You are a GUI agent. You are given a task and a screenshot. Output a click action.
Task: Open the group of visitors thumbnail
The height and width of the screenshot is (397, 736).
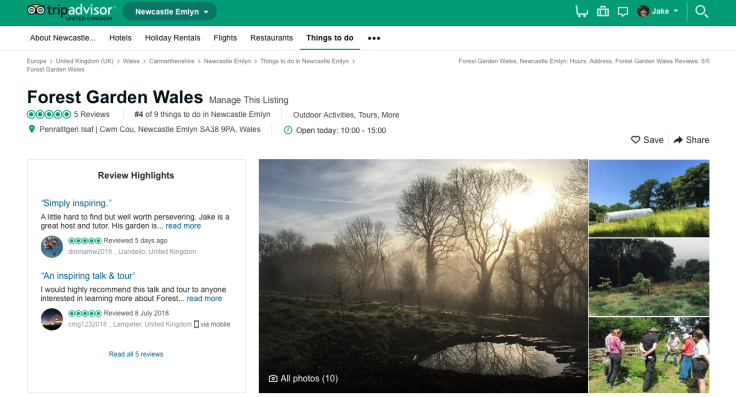pos(649,355)
